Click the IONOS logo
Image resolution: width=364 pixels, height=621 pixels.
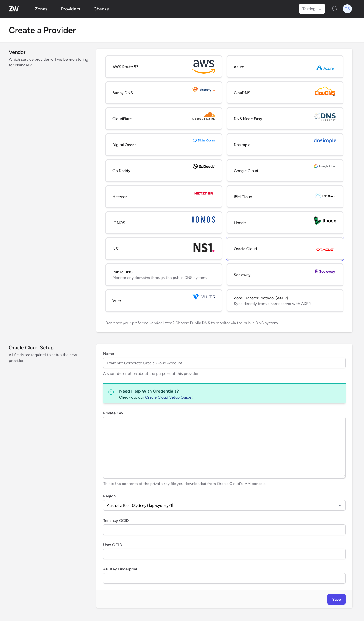coord(204,220)
